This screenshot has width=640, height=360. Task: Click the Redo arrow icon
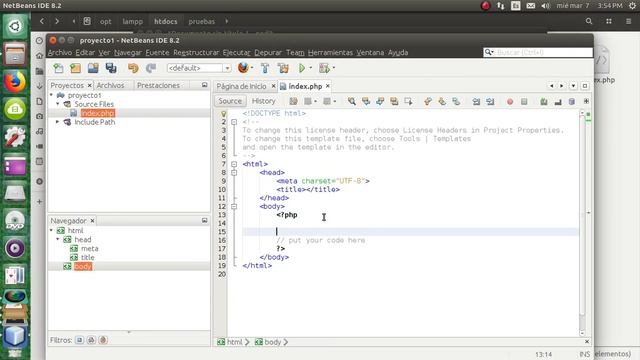(151, 68)
